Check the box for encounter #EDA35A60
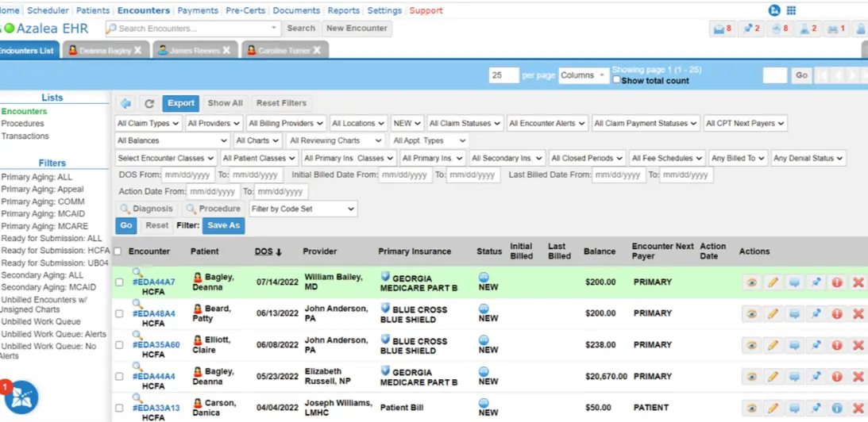868x422 pixels. (119, 345)
